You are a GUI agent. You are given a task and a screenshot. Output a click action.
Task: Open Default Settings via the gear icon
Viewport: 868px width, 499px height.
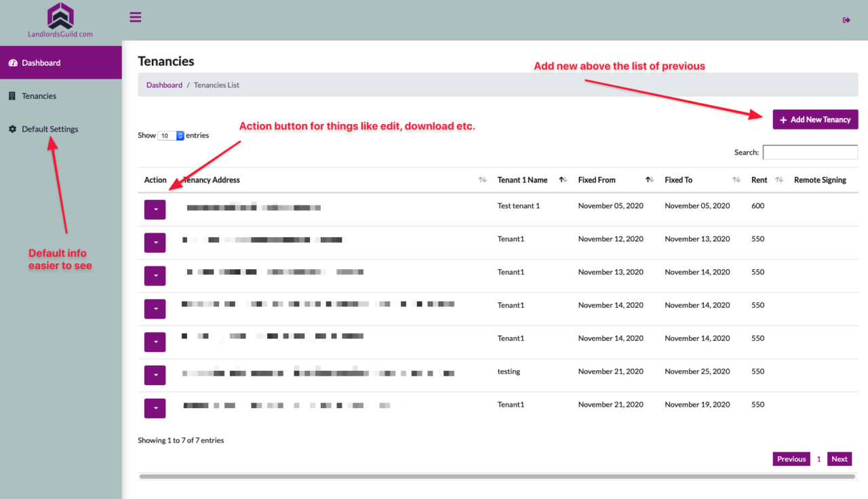coord(11,129)
